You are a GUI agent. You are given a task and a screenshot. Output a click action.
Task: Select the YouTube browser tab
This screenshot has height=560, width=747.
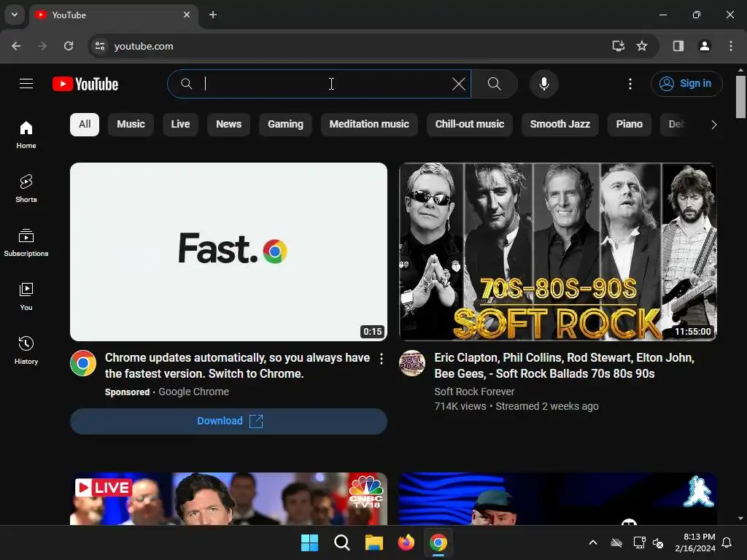pos(115,15)
